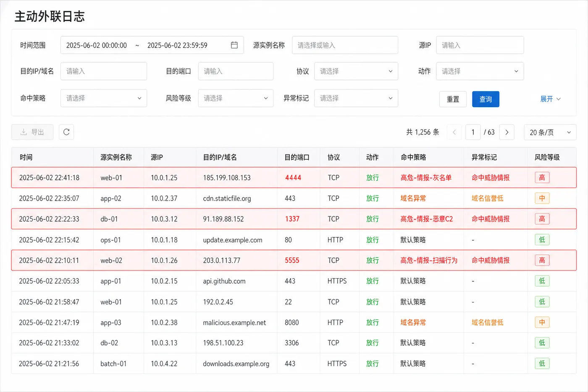Click the 重置 button

click(453, 99)
